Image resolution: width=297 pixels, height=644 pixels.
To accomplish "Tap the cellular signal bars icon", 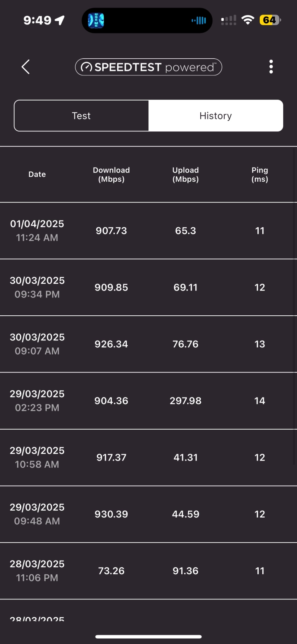I will 228,20.
